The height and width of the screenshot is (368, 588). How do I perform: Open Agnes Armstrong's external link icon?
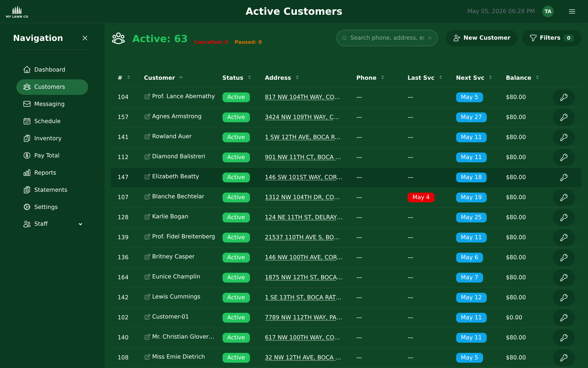[x=147, y=117]
